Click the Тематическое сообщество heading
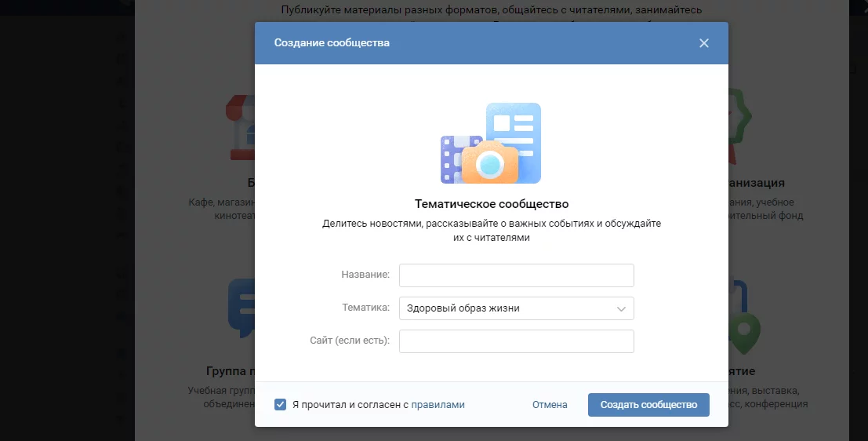 coord(492,204)
